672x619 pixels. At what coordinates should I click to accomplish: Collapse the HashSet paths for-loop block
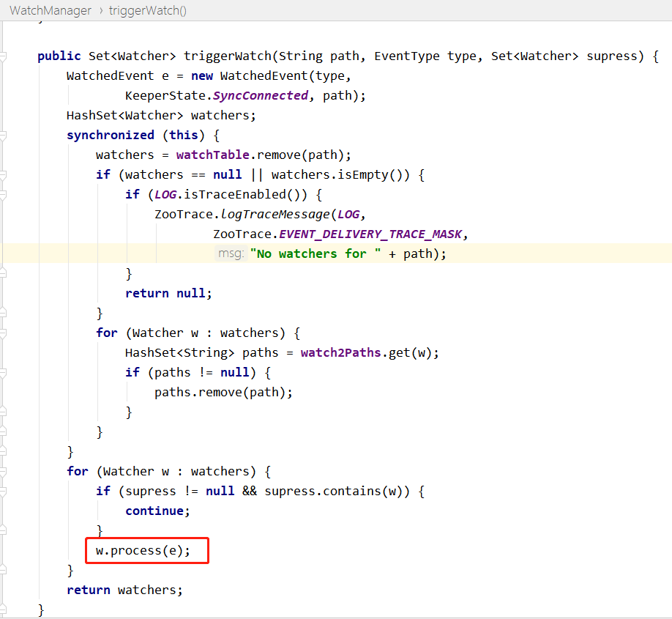4,333
